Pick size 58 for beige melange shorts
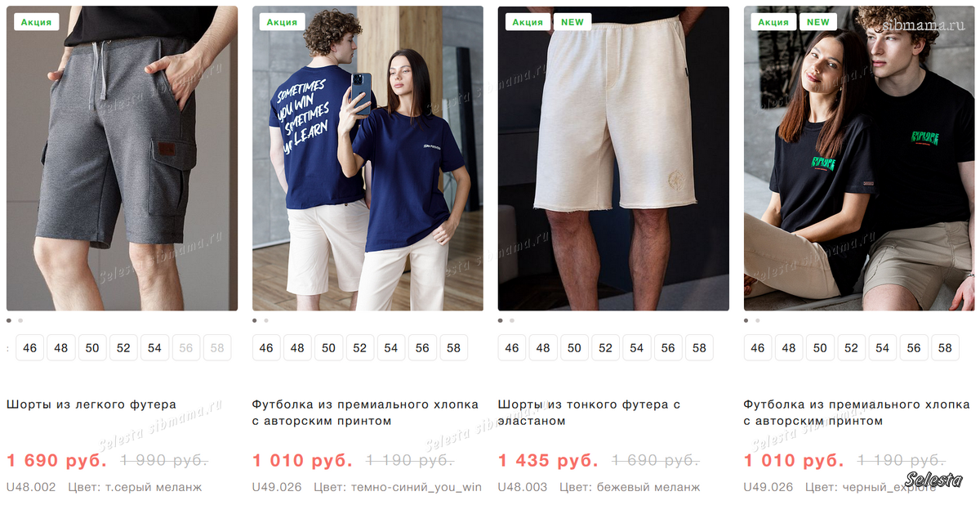This screenshot has width=980, height=505. (x=699, y=347)
